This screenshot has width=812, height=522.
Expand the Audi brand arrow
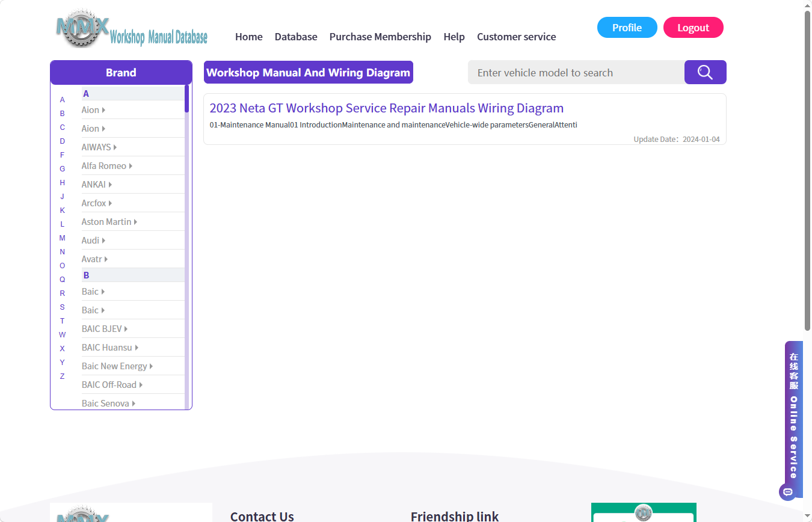click(103, 241)
